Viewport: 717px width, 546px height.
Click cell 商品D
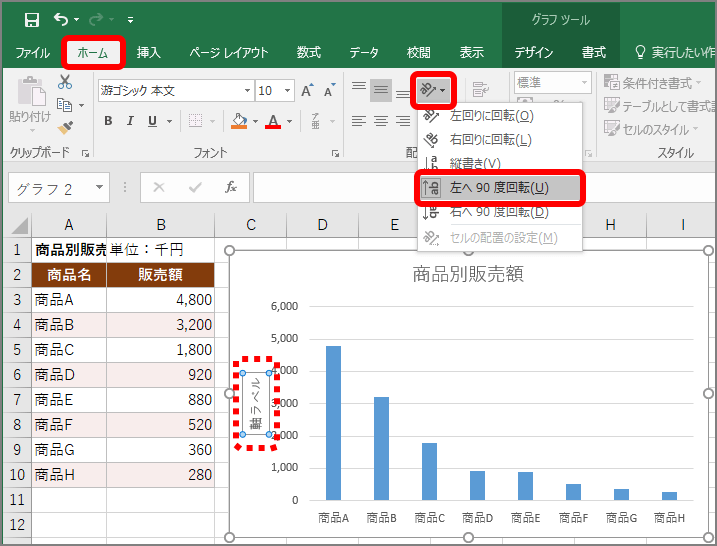click(69, 375)
